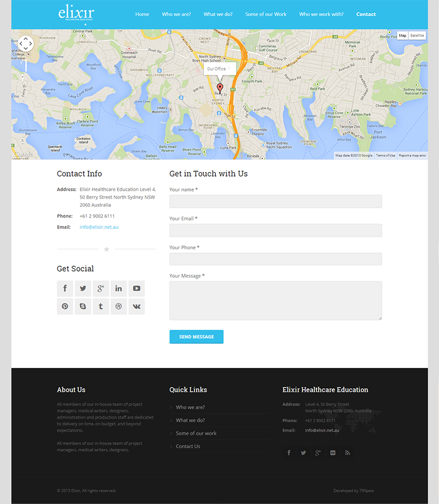Select the Google+ icon under Get Social
Viewport: 439px width, 504px height.
pos(101,288)
